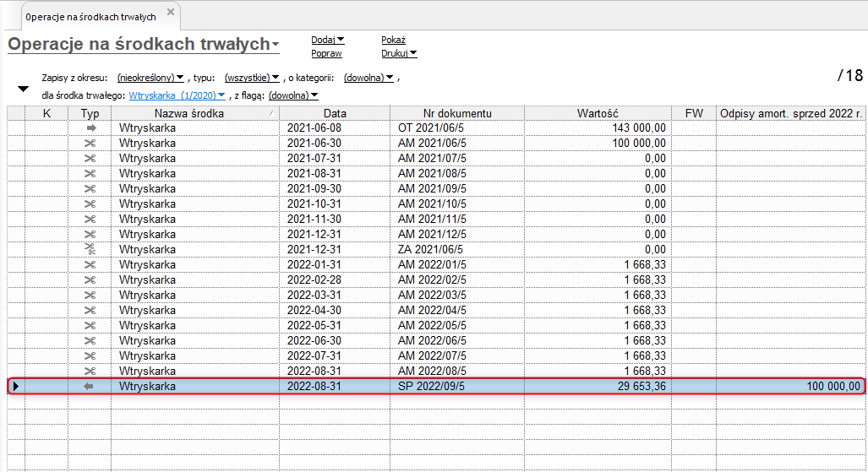Click the Popraw link
Screen dimensions: 868x472
coord(326,54)
